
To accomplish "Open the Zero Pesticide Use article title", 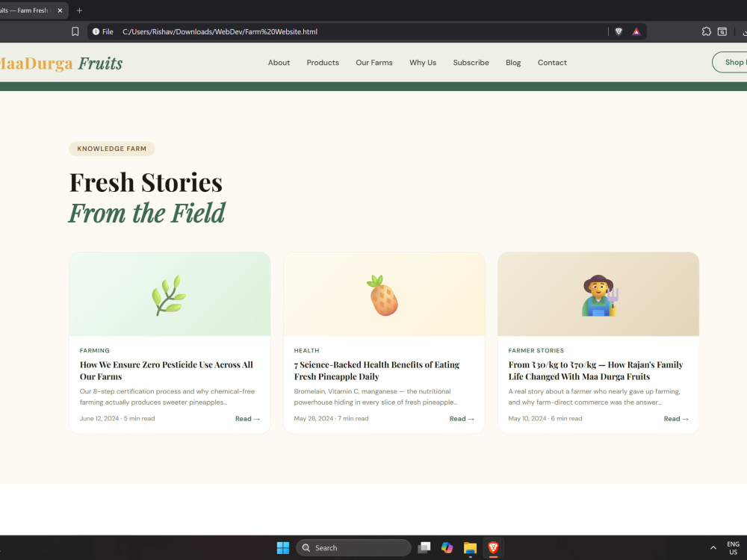I will (x=167, y=370).
